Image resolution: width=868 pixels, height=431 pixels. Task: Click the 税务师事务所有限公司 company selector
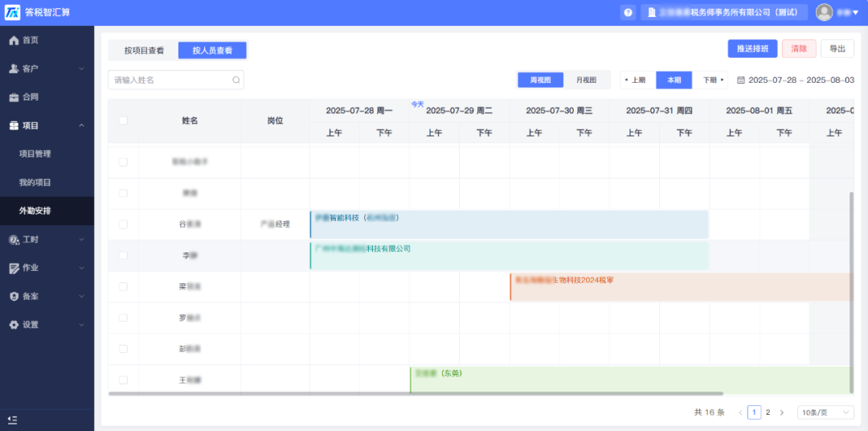724,12
